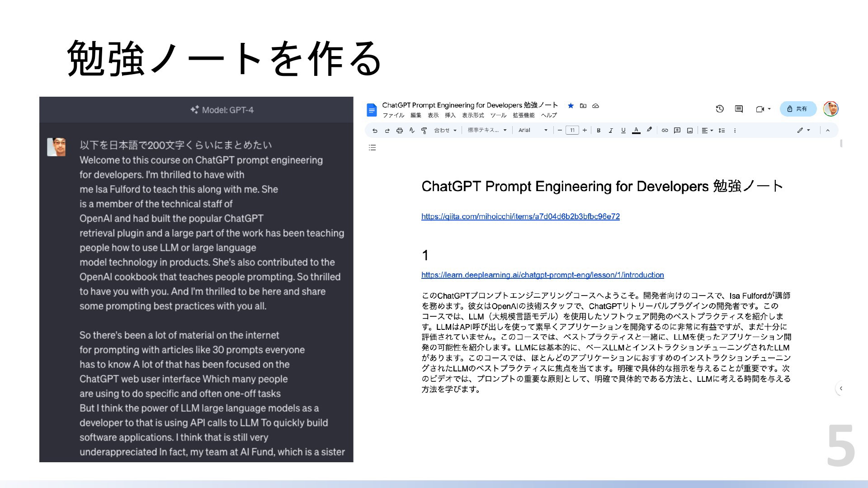Viewport: 868px width, 488px height.
Task: Print the document
Action: [400, 131]
